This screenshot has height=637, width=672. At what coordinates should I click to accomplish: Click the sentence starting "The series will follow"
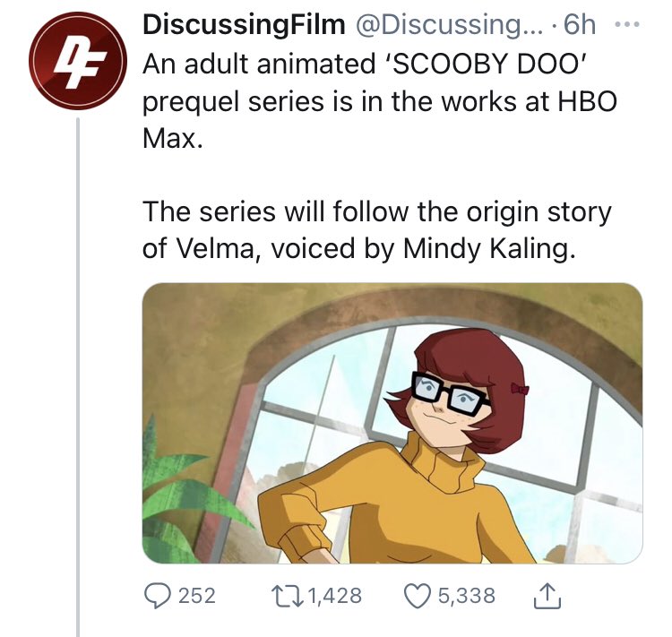[376, 212]
